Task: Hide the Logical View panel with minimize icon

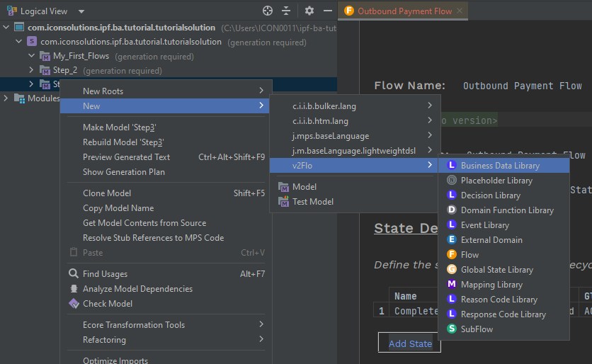Action: click(327, 11)
